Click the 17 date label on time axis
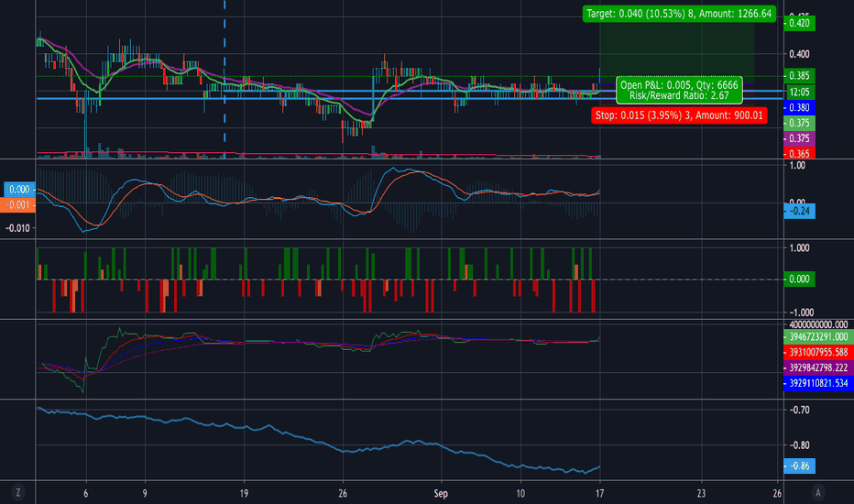This screenshot has height=504, width=854. tap(599, 493)
